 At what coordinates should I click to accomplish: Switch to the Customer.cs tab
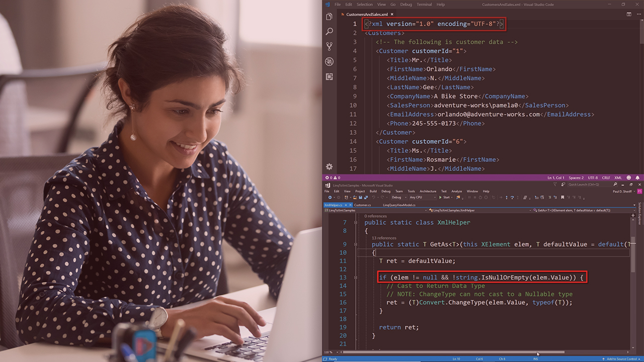coord(362,205)
